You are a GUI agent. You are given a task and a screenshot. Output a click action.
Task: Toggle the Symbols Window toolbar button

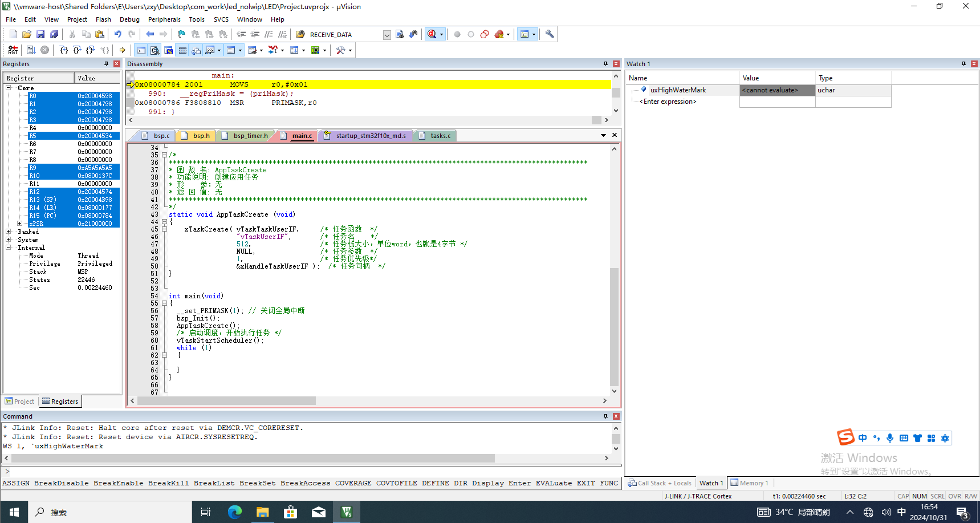point(168,50)
